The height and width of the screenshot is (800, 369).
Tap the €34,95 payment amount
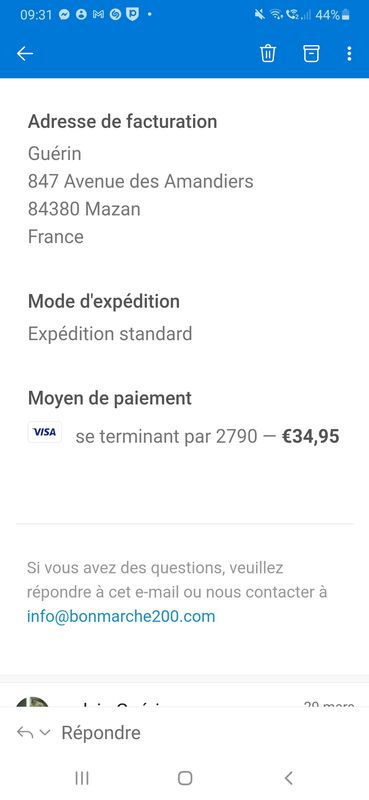coord(310,436)
